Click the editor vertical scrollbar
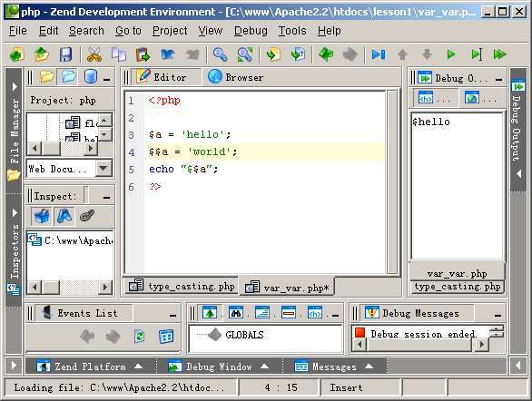The image size is (532, 401). tap(392, 181)
